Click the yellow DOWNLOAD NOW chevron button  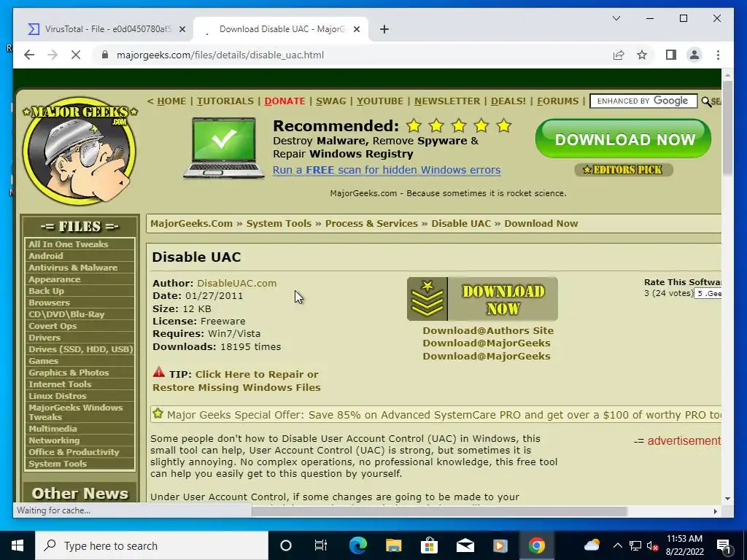click(482, 299)
